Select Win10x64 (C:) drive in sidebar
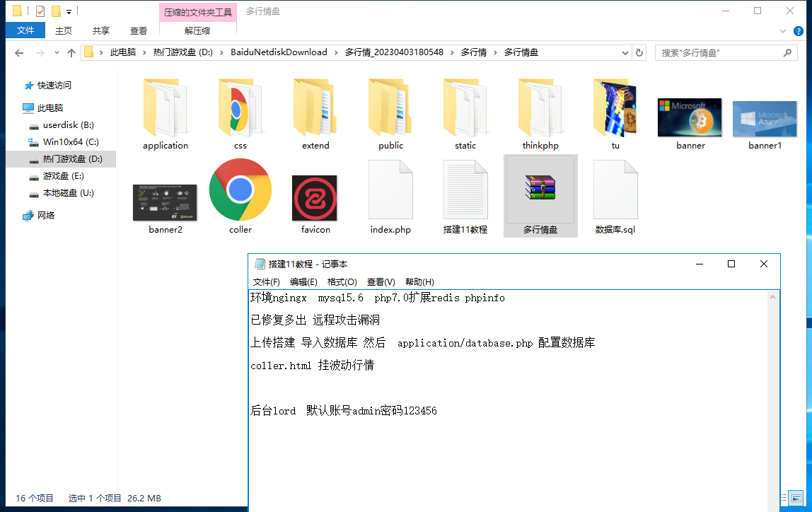The width and height of the screenshot is (812, 512). click(71, 142)
